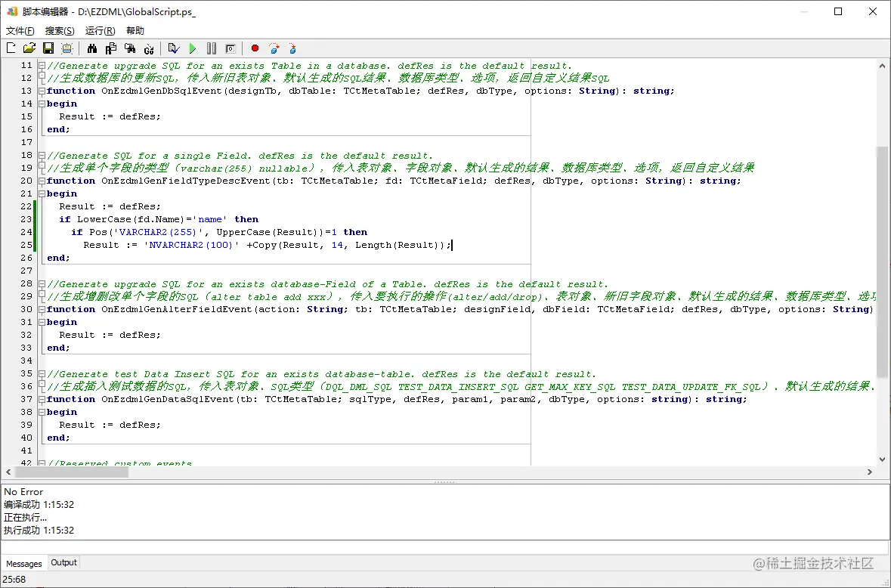Open Find with the binoculars icon

[92, 48]
